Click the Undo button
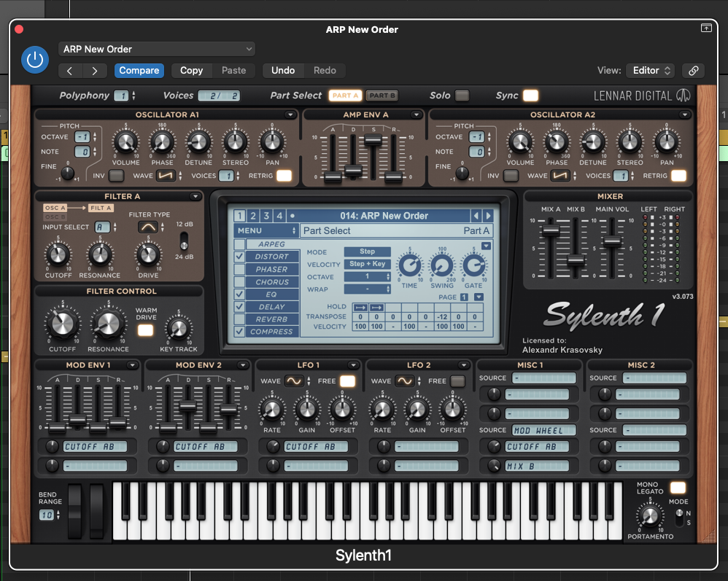The width and height of the screenshot is (728, 581). click(283, 71)
